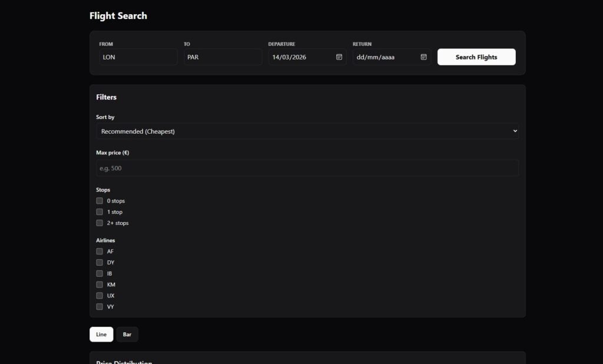This screenshot has height=364, width=603.
Task: Check the 1 stop filter
Action: [x=100, y=212]
